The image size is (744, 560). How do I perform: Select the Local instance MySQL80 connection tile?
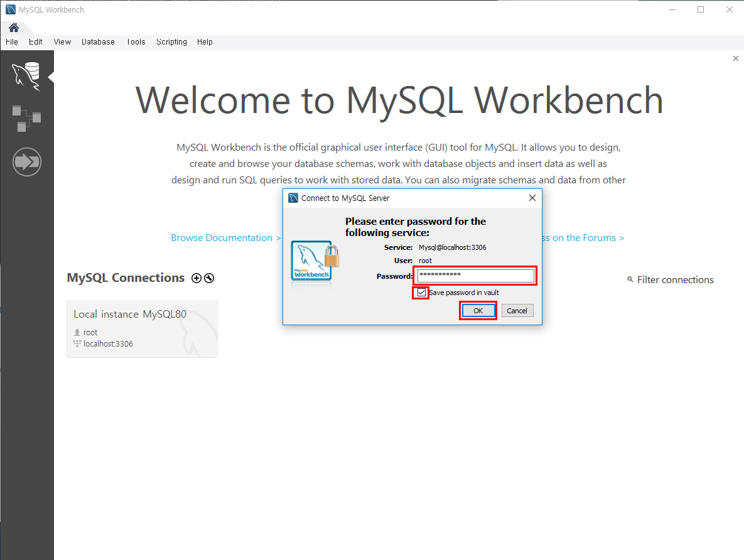(143, 329)
